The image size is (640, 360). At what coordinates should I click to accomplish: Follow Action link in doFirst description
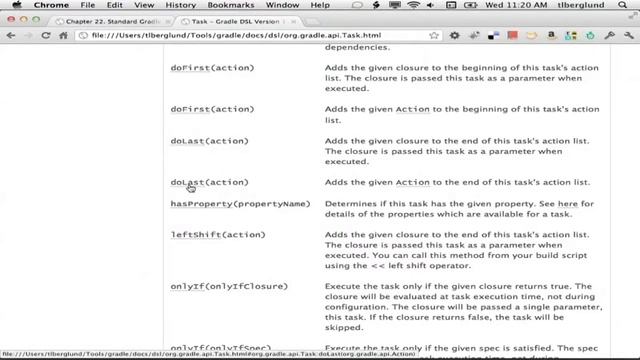point(413,109)
